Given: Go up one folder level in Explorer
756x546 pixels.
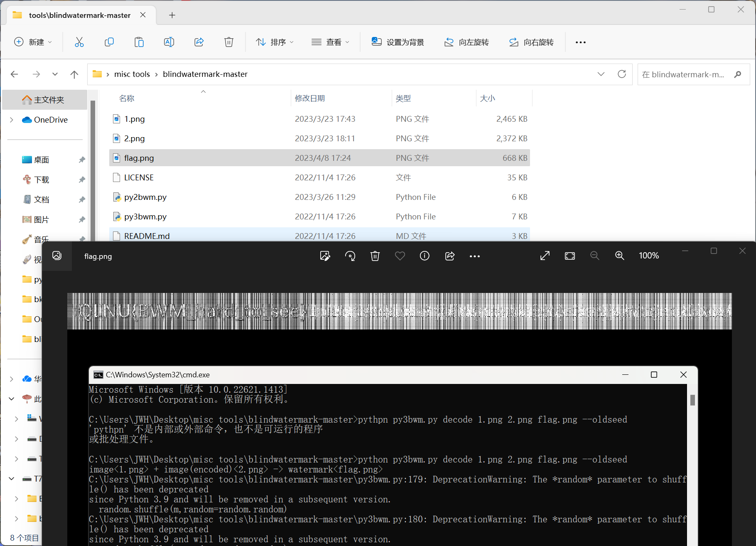Looking at the screenshot, I should pyautogui.click(x=74, y=74).
